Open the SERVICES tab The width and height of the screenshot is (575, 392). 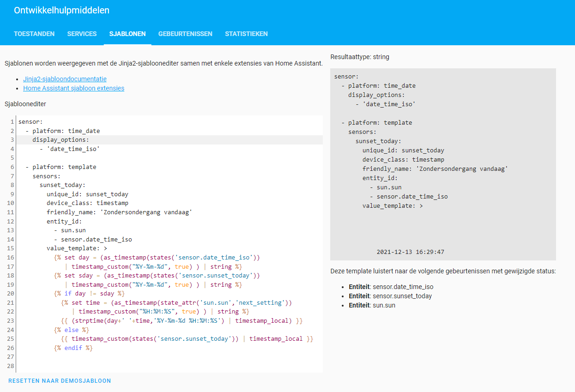coord(82,34)
